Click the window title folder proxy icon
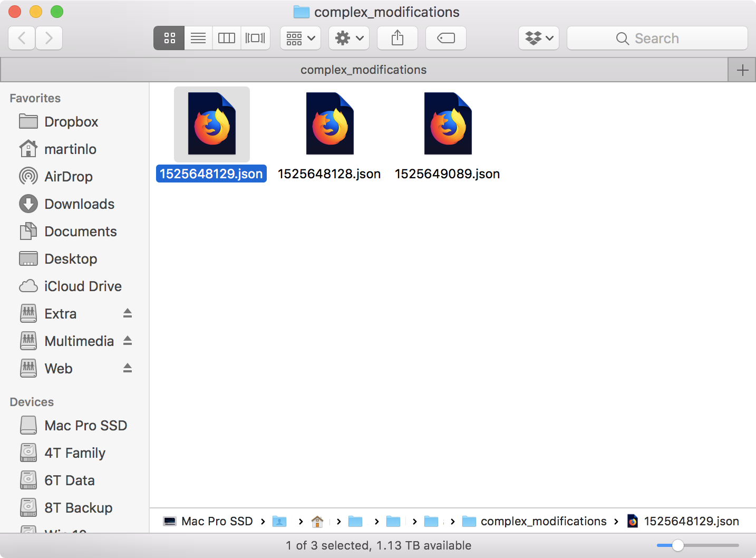Screen dimensions: 756x558 (302, 12)
